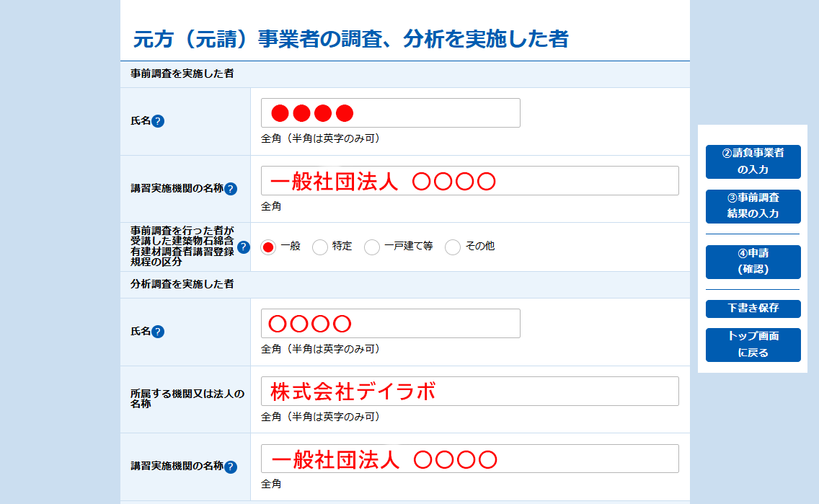Open help for pre-survey 講習実施機関の名称

(231, 189)
